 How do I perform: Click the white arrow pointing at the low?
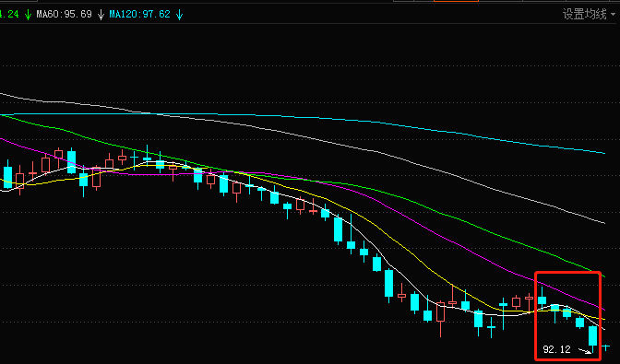584,350
